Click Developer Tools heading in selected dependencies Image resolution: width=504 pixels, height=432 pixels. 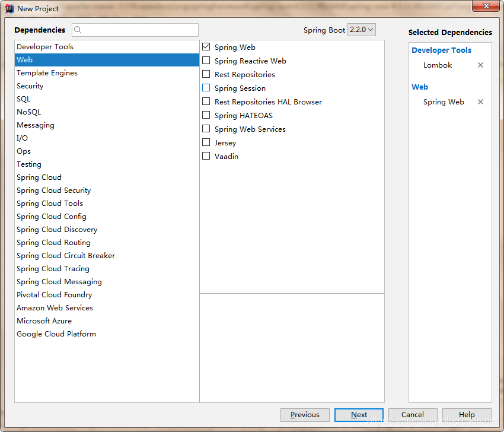coord(441,50)
